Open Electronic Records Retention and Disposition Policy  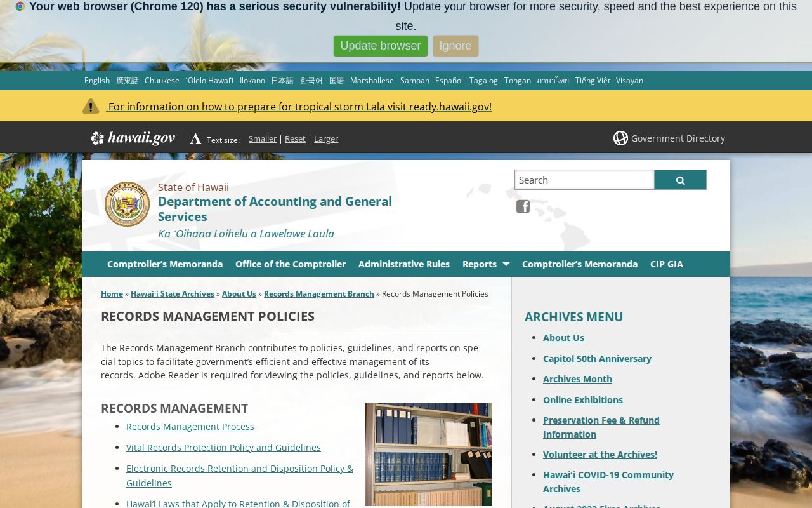pos(240,476)
